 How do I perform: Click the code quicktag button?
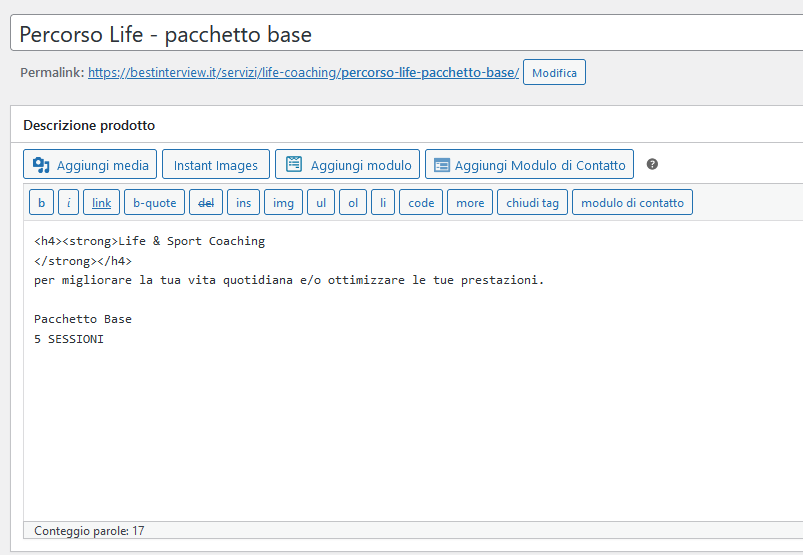(421, 203)
